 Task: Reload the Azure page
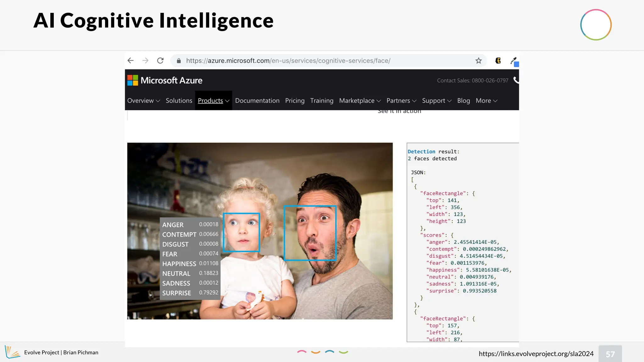pos(160,61)
